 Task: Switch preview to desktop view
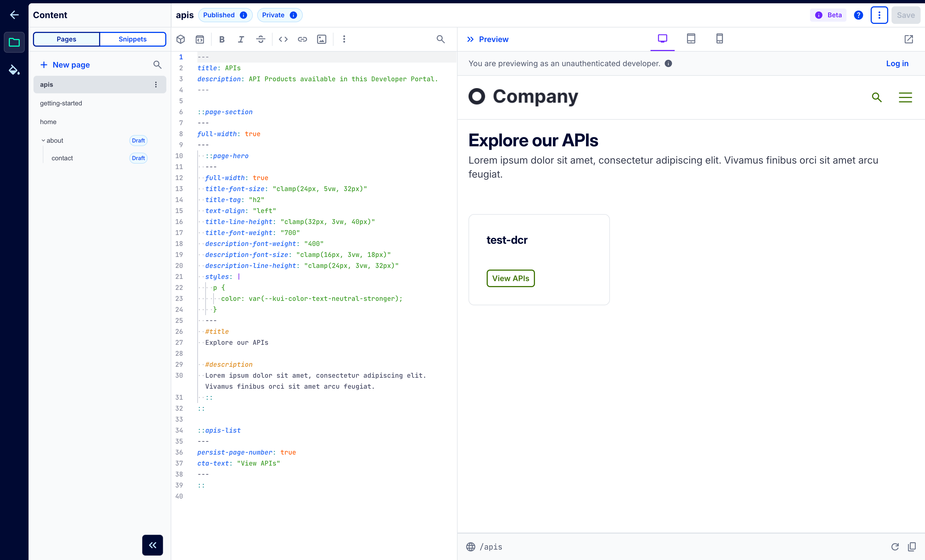click(x=662, y=39)
